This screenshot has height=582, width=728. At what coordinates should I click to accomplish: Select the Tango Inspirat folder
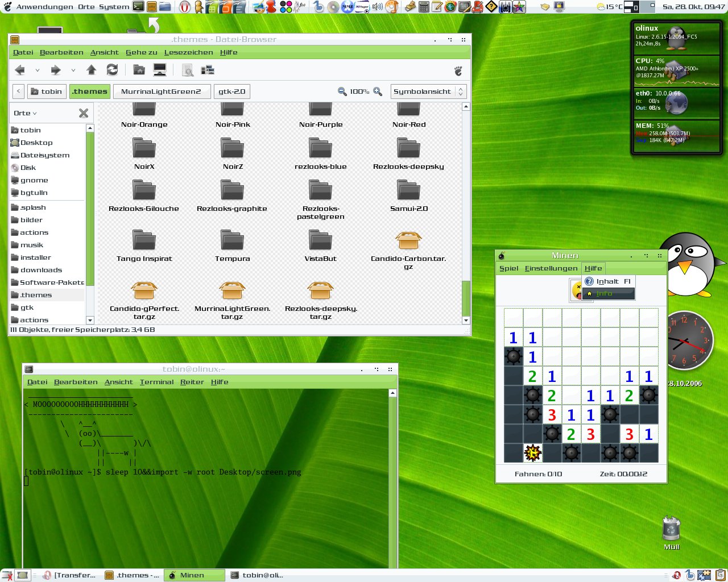(x=144, y=244)
